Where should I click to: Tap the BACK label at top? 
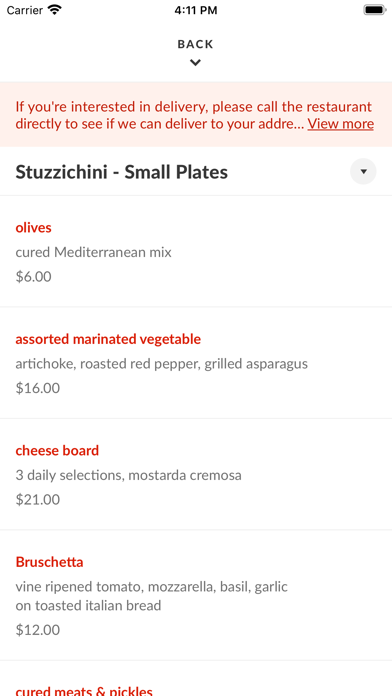tap(195, 44)
